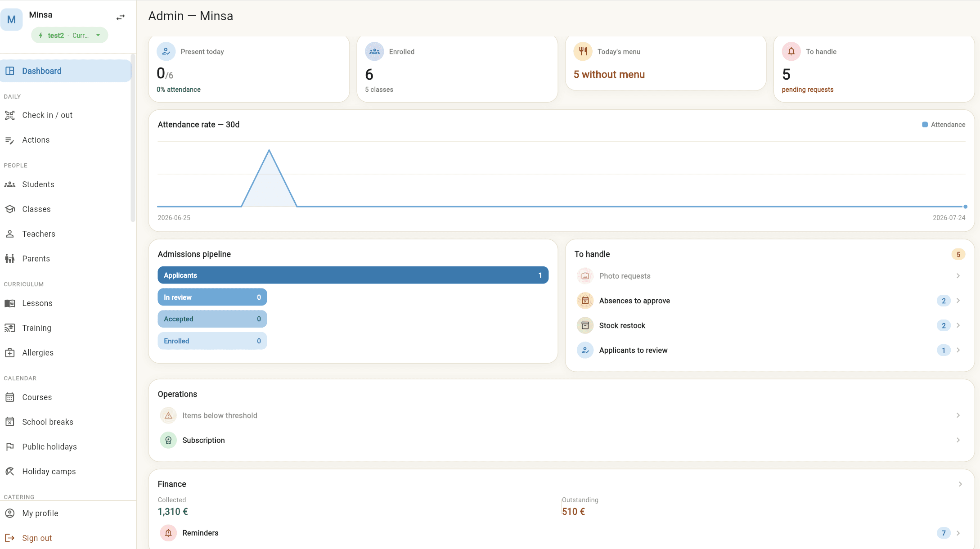Expand the Finance section chevron
The height and width of the screenshot is (549, 980).
tap(960, 484)
